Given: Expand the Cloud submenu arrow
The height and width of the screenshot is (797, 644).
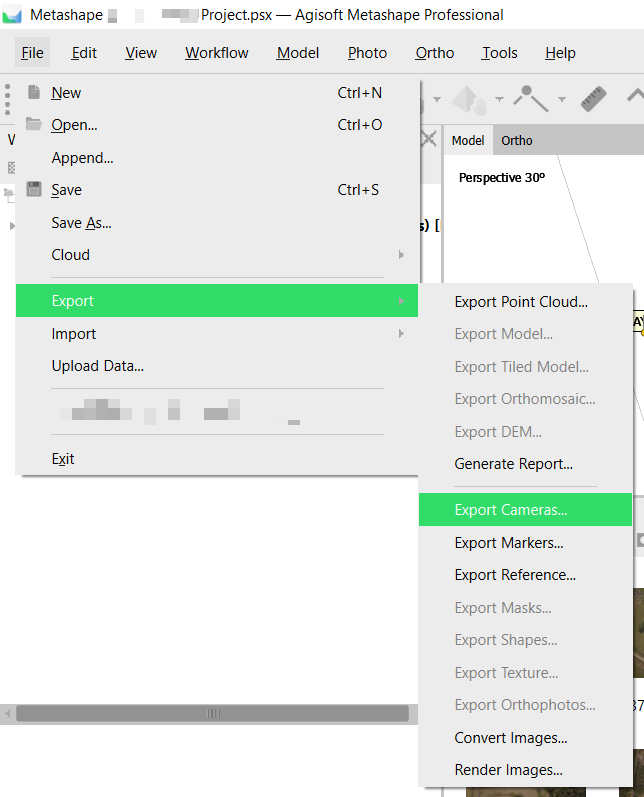Looking at the screenshot, I should (x=401, y=255).
